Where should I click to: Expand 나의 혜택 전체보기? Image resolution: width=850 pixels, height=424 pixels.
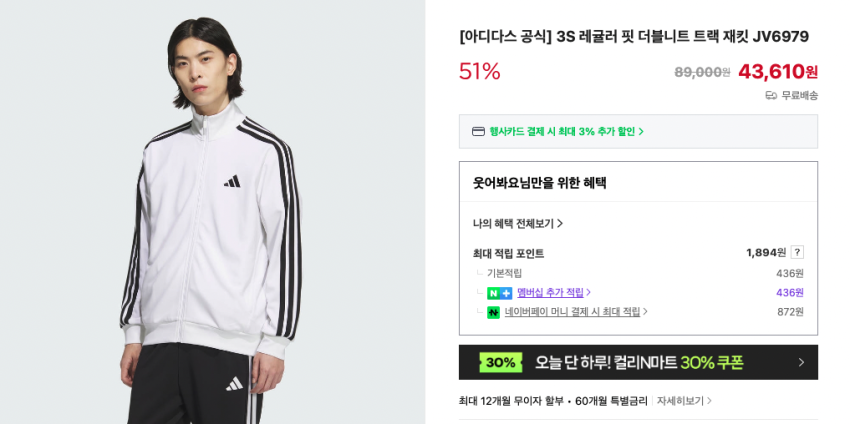518,223
